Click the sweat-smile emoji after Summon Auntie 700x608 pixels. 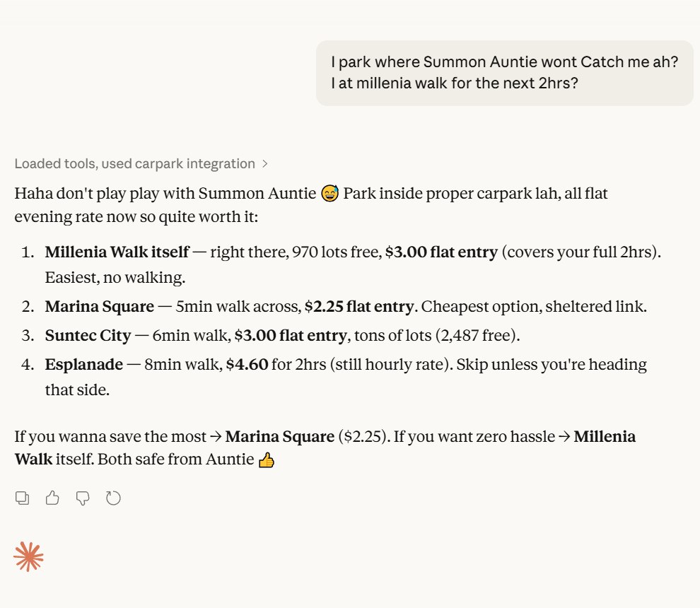(329, 193)
